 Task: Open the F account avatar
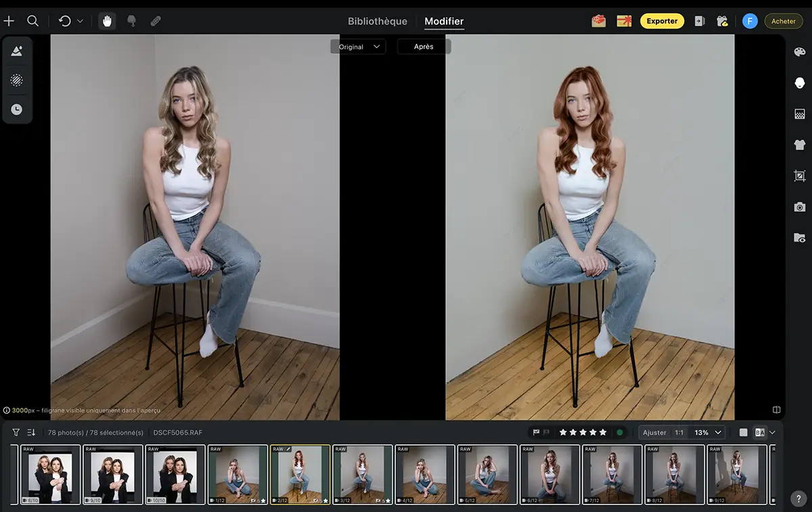tap(750, 21)
